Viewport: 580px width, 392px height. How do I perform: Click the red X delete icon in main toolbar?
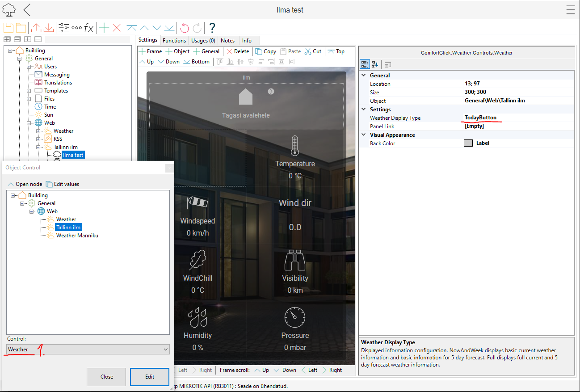coord(117,28)
